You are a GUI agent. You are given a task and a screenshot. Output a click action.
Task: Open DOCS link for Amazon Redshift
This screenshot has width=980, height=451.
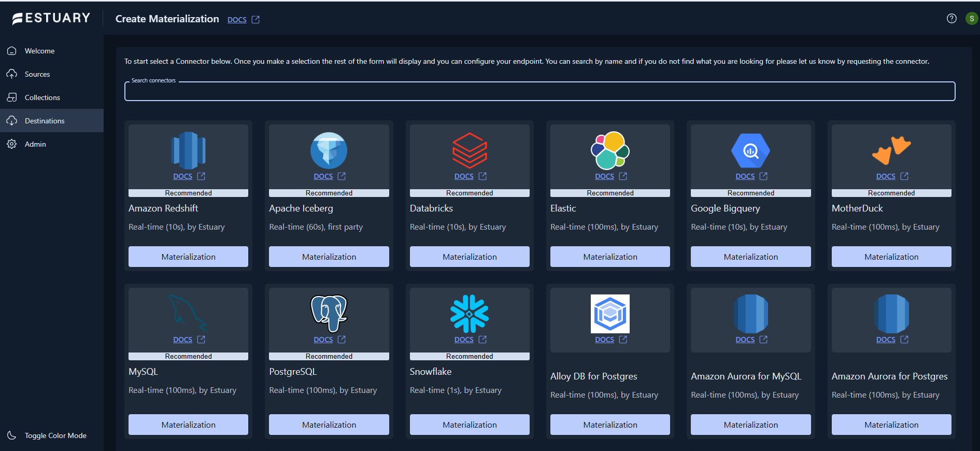click(x=182, y=176)
